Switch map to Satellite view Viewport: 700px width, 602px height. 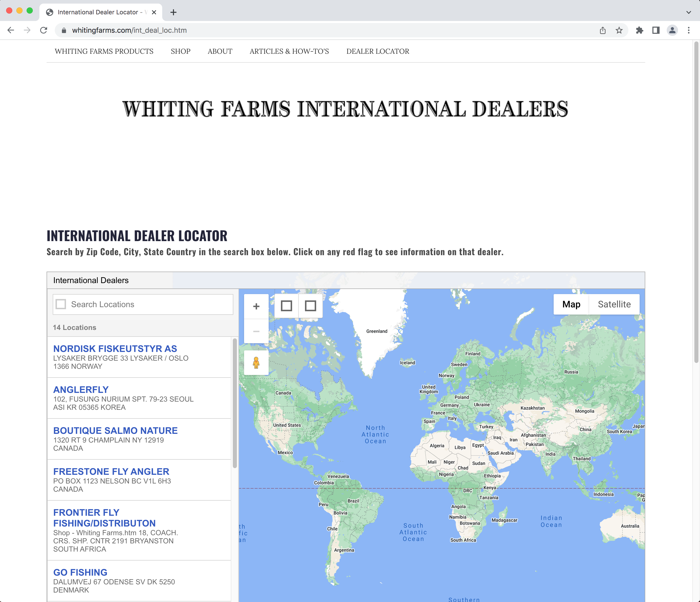click(x=614, y=304)
